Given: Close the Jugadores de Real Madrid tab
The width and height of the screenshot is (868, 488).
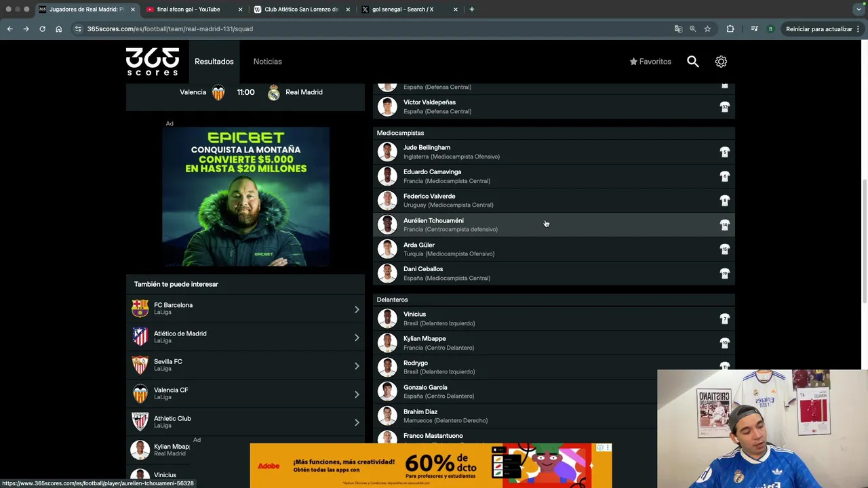Looking at the screenshot, I should (x=132, y=9).
